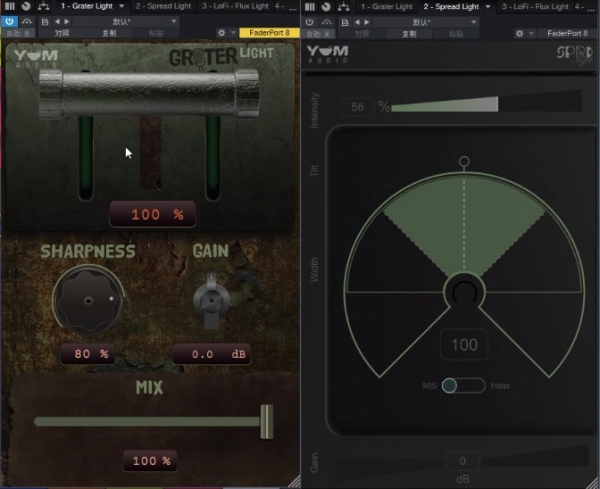Click the Yum Audio logo in Spread Light

tap(328, 54)
